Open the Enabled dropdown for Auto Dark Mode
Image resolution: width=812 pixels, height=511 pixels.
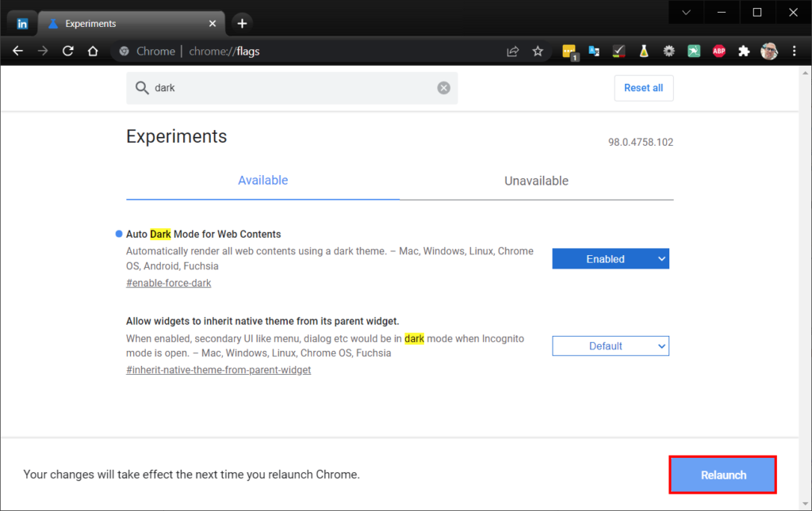(611, 258)
